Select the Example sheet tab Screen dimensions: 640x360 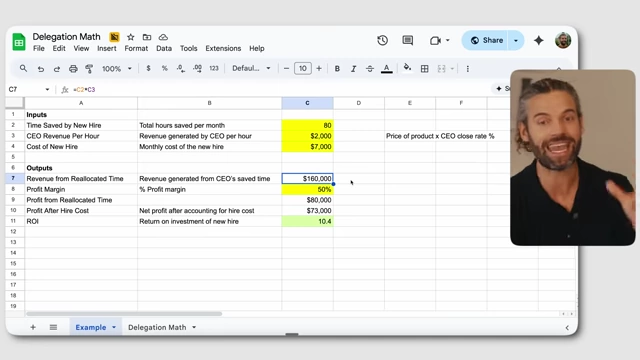coord(91,327)
